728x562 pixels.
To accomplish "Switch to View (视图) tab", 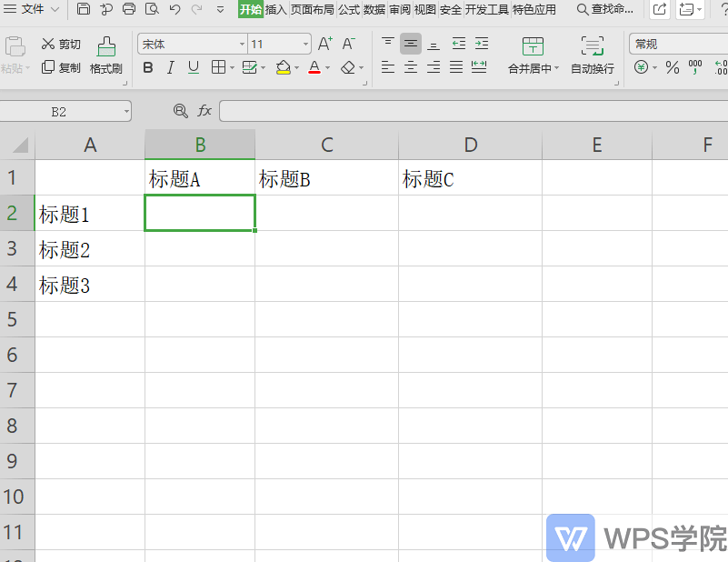I will [x=424, y=9].
